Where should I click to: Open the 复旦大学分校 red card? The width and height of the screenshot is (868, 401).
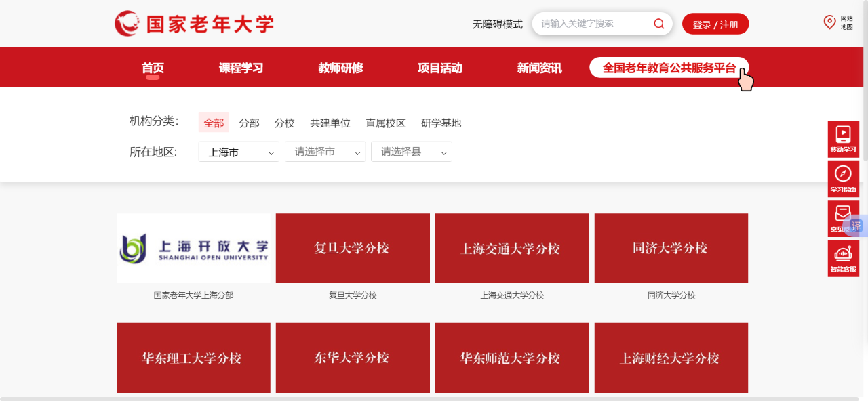pyautogui.click(x=353, y=249)
